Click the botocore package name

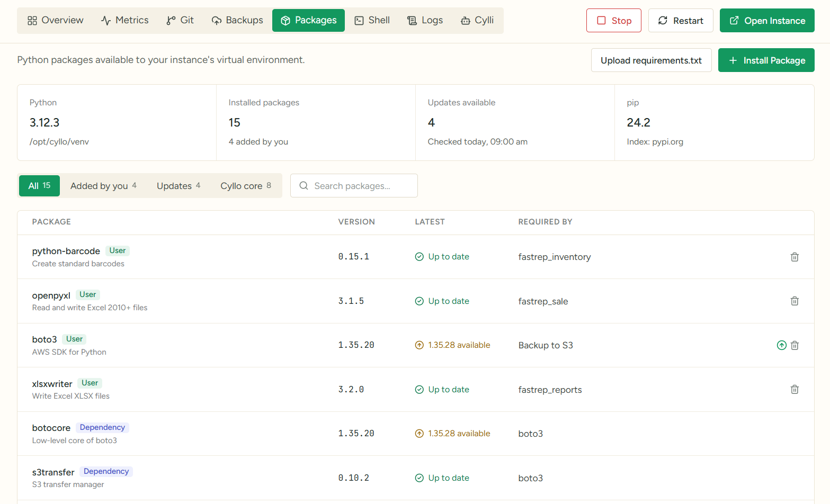point(51,428)
